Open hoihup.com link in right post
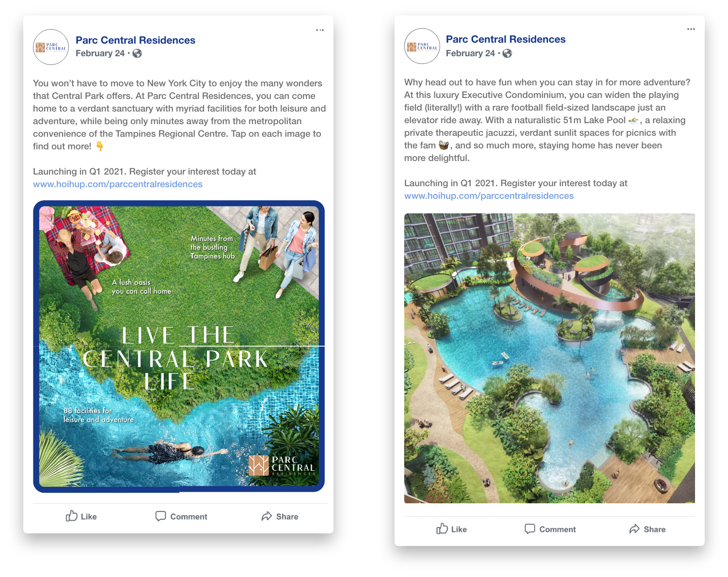This screenshot has height=577, width=728. pyautogui.click(x=489, y=196)
